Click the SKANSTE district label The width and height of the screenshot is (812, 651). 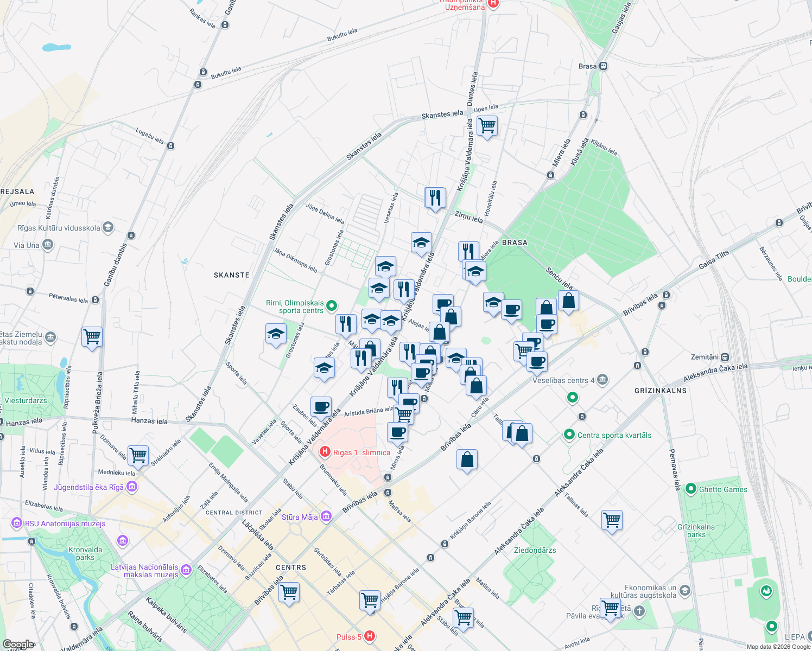click(232, 275)
